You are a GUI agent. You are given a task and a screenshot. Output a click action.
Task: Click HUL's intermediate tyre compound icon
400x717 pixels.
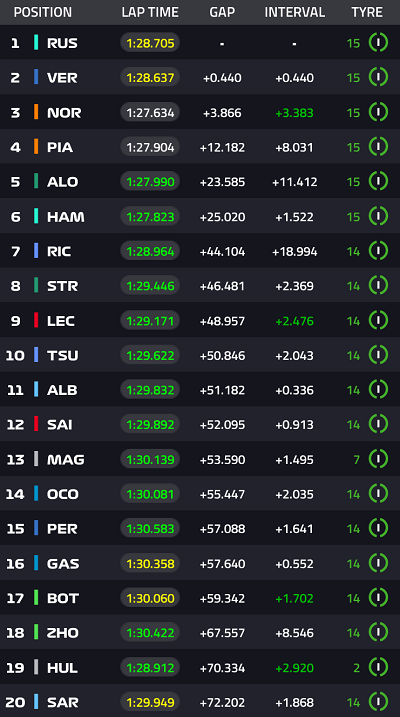click(x=378, y=667)
